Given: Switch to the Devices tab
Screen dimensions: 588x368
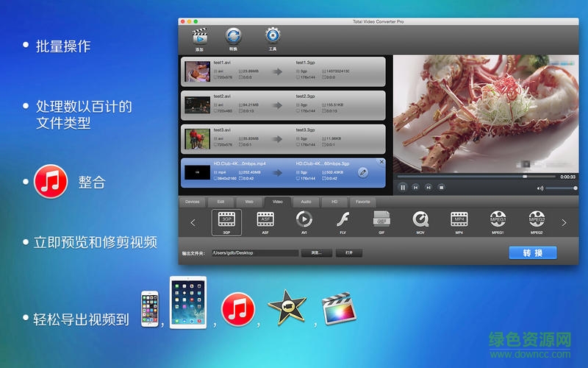Looking at the screenshot, I should (192, 202).
